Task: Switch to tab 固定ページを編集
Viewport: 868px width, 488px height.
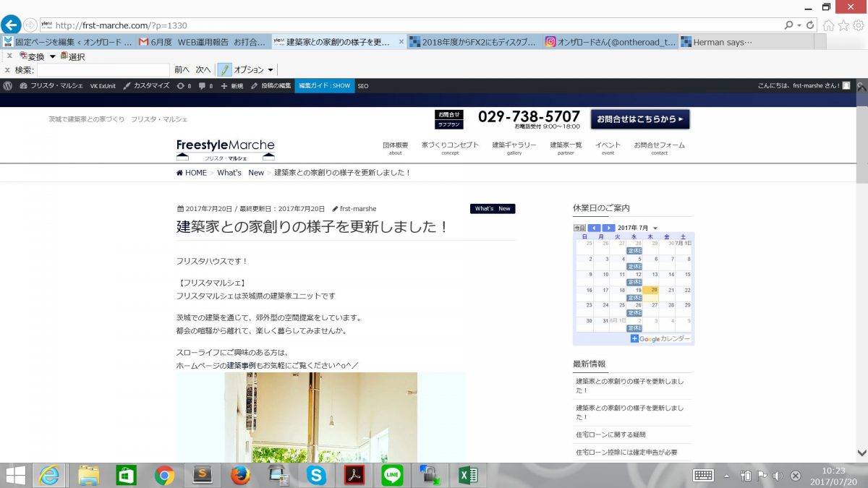Action: 68,42
